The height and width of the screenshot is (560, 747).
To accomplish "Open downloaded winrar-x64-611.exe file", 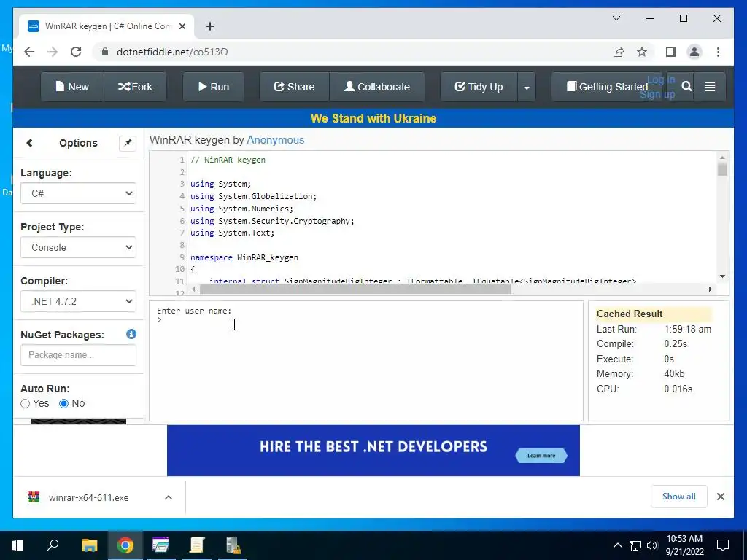I will 88,497.
